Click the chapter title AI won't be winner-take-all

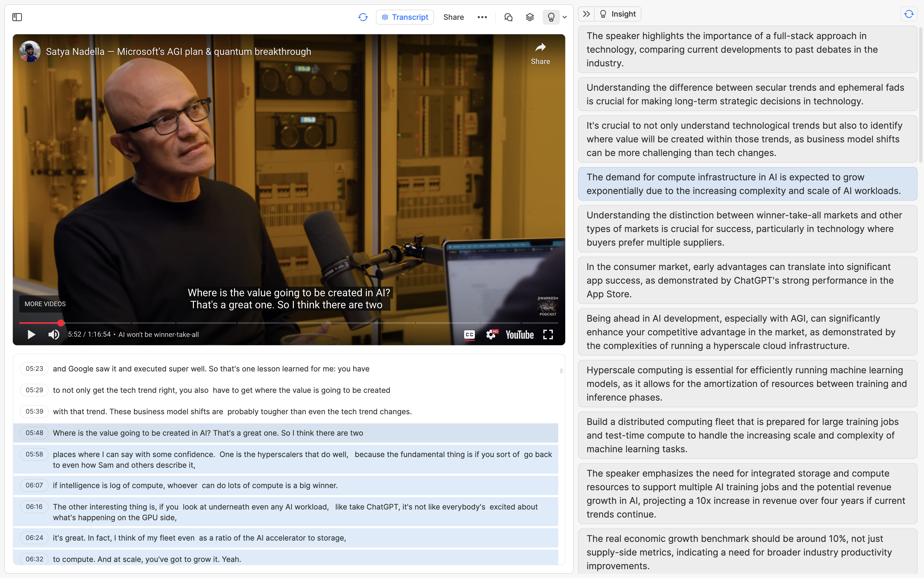pyautogui.click(x=159, y=334)
